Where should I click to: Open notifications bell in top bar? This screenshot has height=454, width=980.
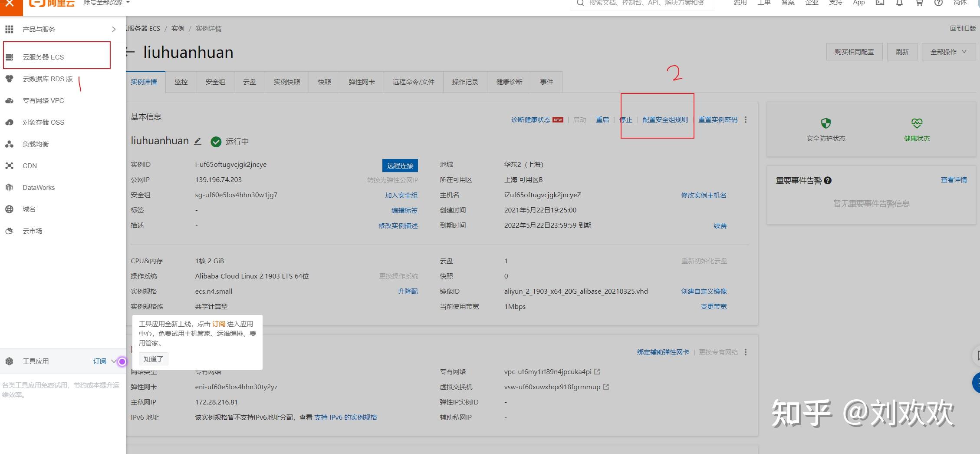click(x=899, y=3)
